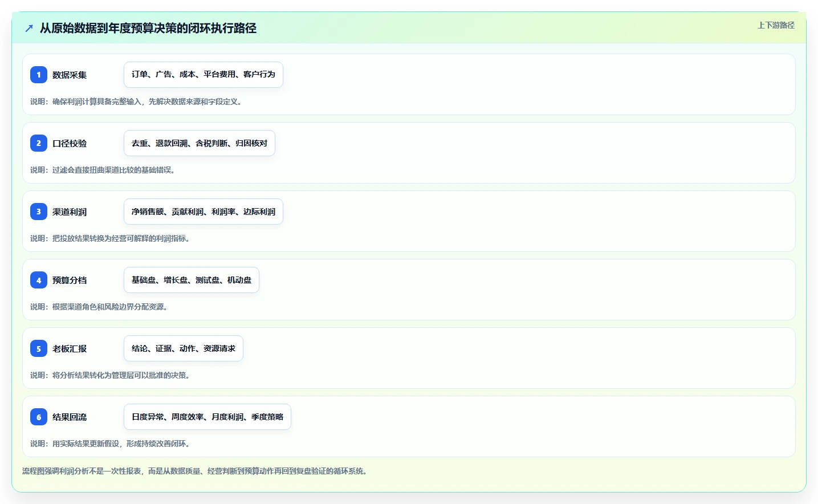Click the note 过滤会直接扭曲渠道比较的基础错误
Image resolution: width=818 pixels, height=504 pixels.
103,170
